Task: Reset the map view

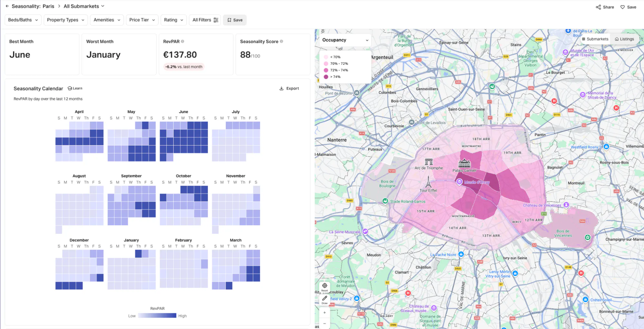Action: click(325, 287)
